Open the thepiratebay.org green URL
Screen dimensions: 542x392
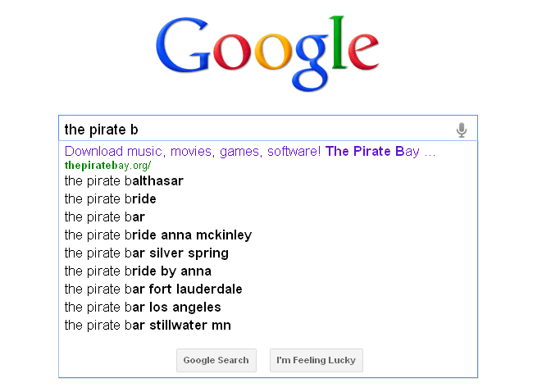point(107,166)
